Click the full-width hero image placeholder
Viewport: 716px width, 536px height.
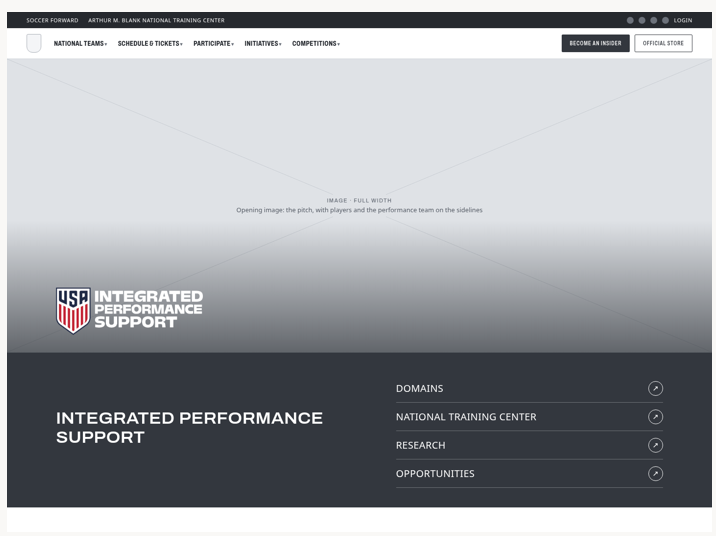359,205
